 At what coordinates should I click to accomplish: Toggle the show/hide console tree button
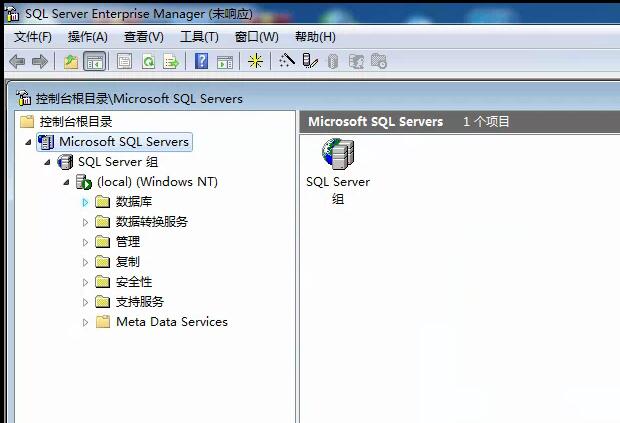tap(95, 62)
